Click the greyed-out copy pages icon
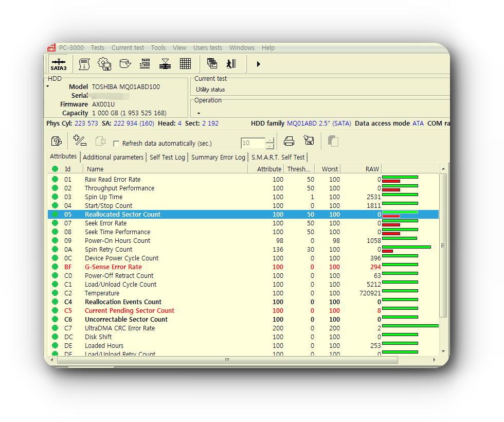The width and height of the screenshot is (504, 422). [333, 141]
